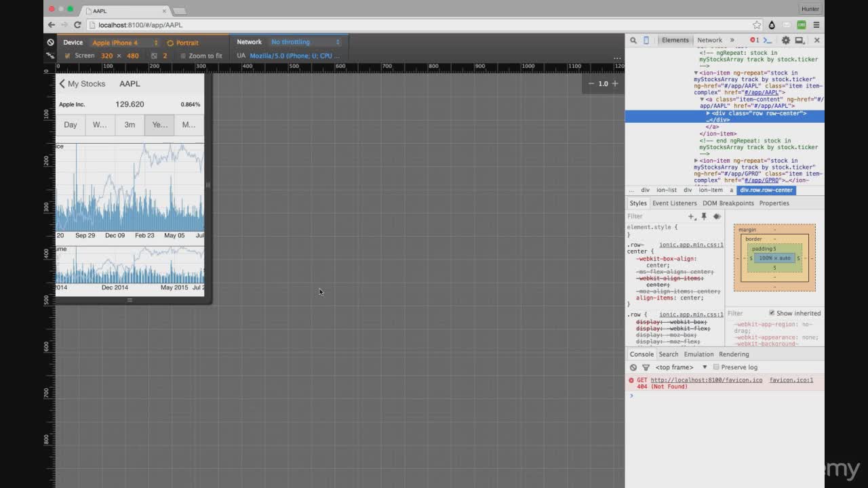The width and height of the screenshot is (868, 488).
Task: Close DevTools with the X icon
Action: (x=816, y=40)
